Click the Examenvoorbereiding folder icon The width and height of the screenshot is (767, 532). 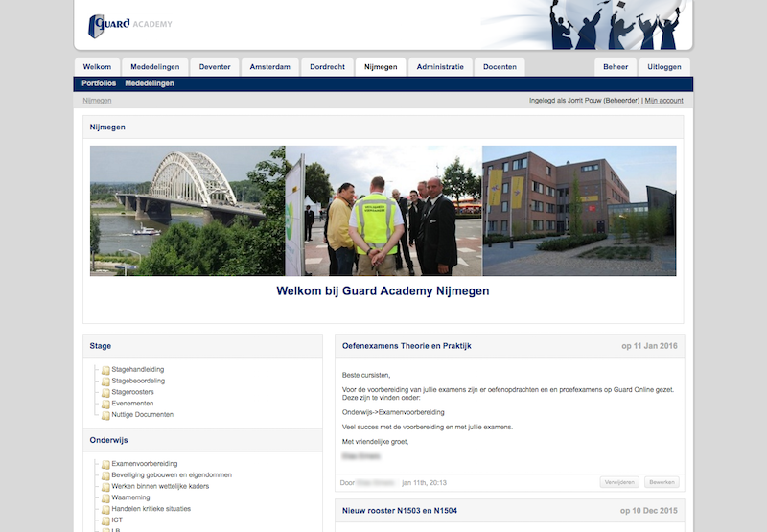click(105, 464)
